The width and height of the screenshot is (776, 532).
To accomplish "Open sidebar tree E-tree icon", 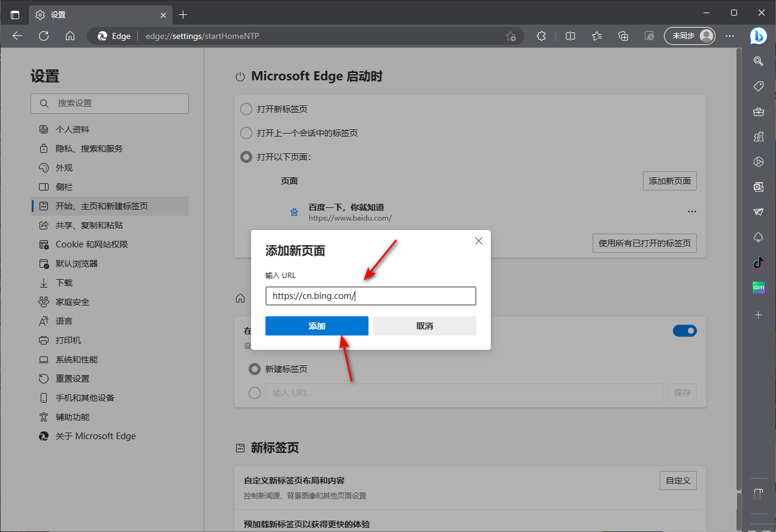I will [759, 237].
